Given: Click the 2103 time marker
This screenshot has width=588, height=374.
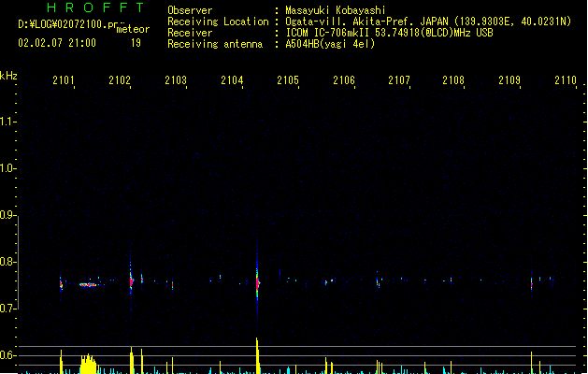Looking at the screenshot, I should click(x=176, y=80).
